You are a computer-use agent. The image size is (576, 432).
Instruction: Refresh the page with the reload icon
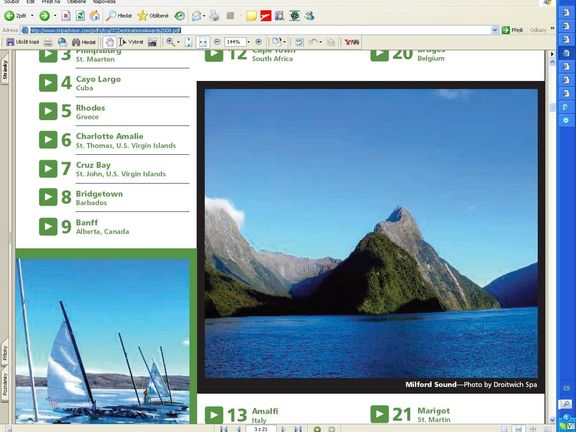tap(80, 15)
